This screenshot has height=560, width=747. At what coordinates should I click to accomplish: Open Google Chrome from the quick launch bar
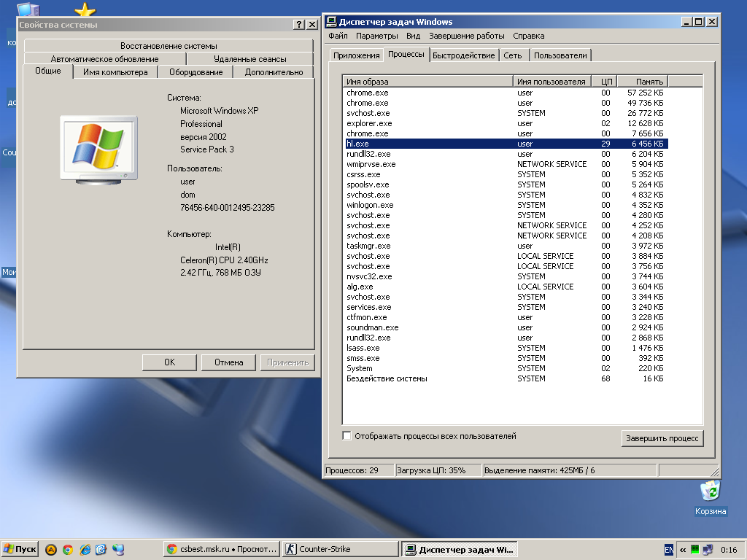point(68,550)
